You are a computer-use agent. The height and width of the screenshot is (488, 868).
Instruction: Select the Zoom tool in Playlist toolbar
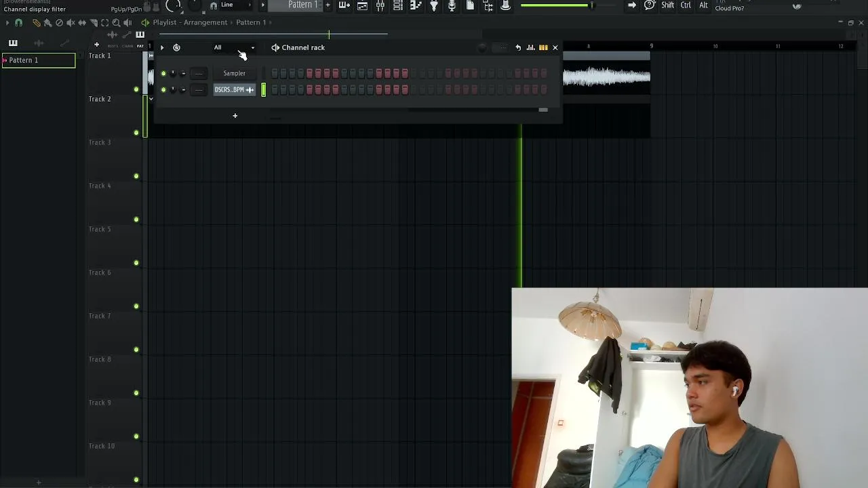(116, 22)
